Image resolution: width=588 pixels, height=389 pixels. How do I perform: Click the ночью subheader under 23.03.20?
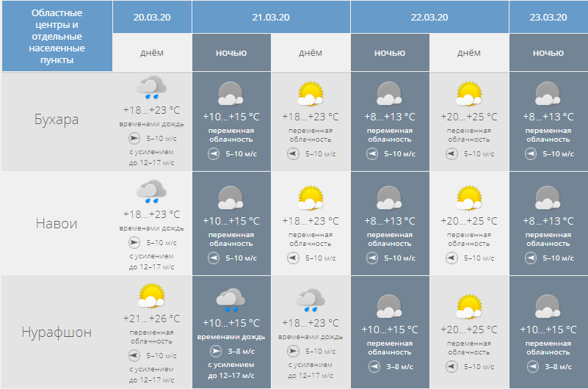pos(548,53)
